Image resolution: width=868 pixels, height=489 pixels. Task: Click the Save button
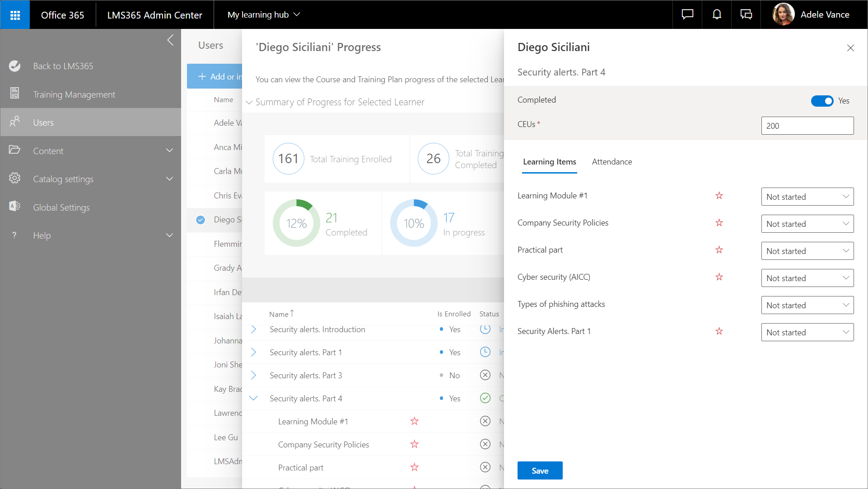tap(540, 470)
